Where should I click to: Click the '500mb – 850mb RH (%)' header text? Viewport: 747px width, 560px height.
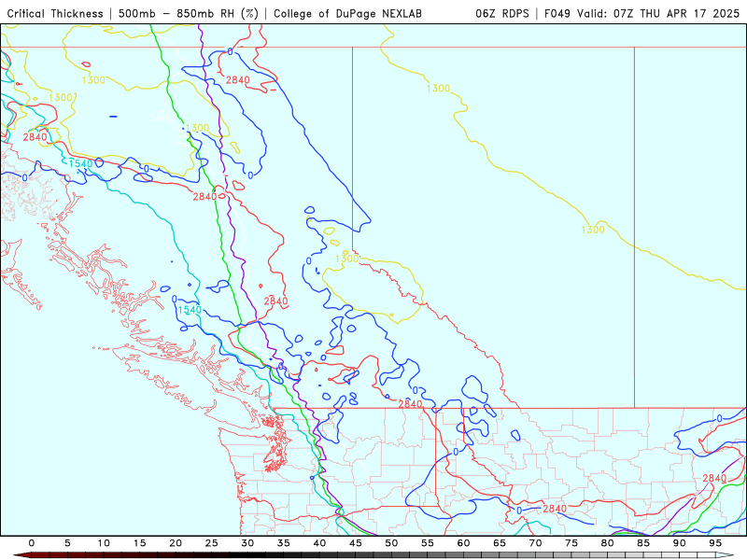(189, 13)
